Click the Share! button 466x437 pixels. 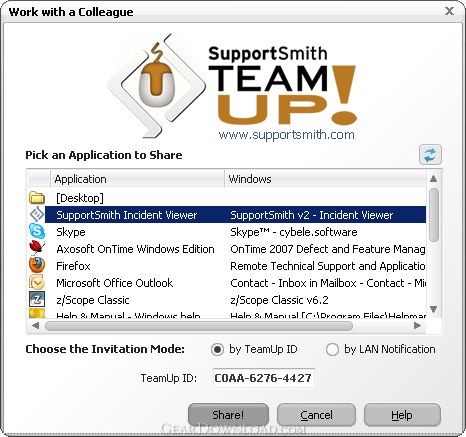[228, 415]
